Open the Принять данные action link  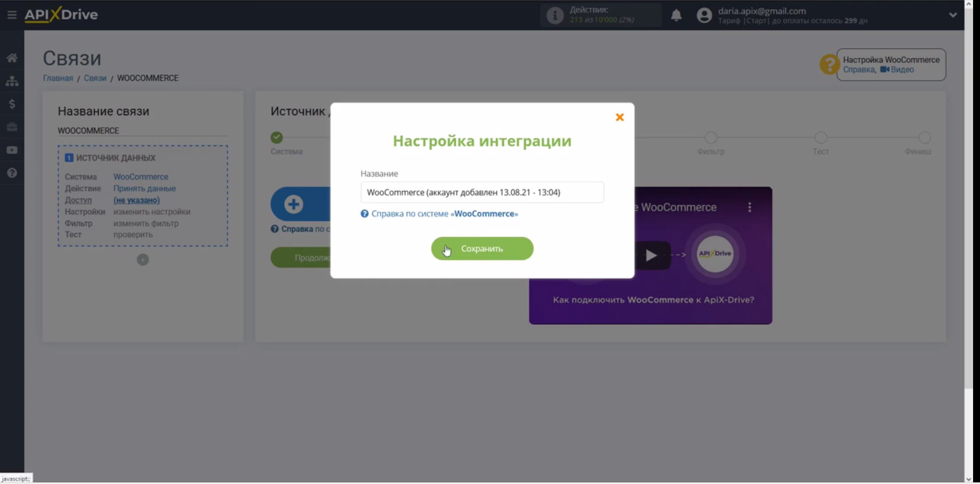coord(144,189)
